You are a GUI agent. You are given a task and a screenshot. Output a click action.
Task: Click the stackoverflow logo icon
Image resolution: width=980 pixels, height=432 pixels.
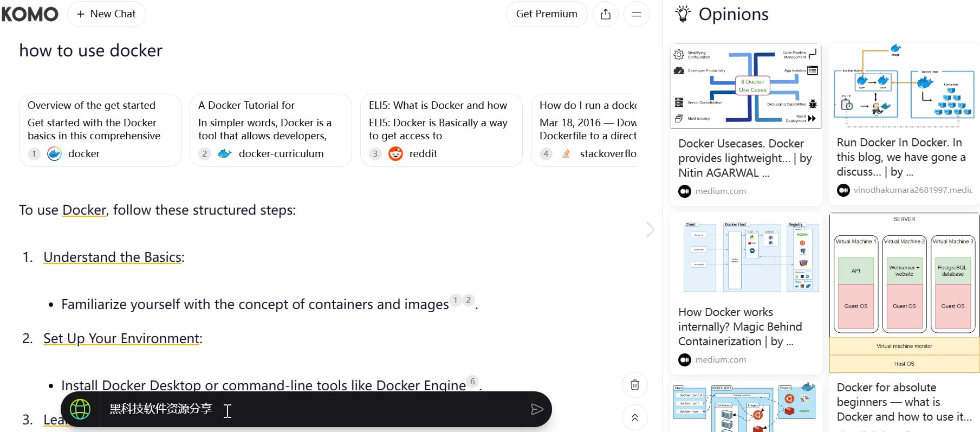click(x=566, y=154)
